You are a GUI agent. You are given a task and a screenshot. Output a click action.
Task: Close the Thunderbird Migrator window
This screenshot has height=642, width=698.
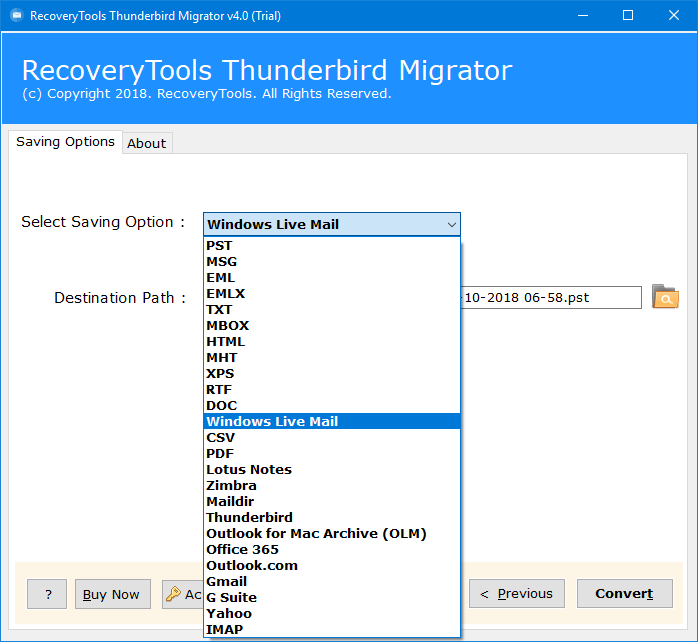click(674, 16)
